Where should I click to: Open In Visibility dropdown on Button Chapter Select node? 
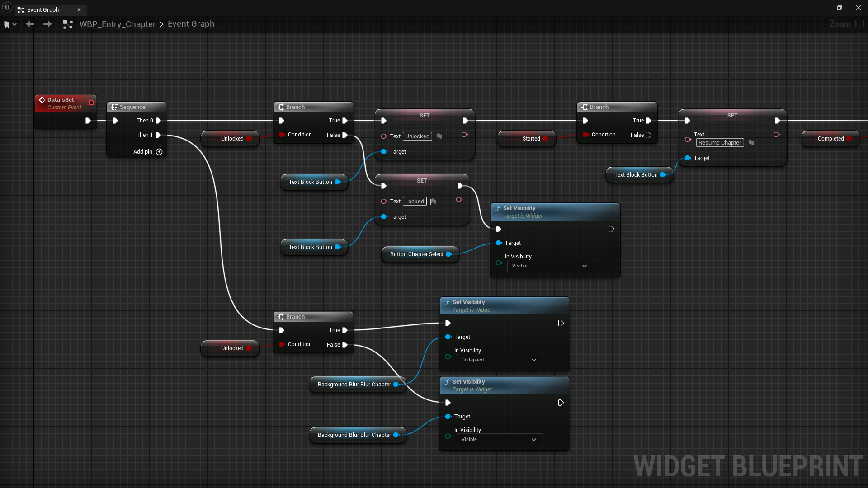550,266
